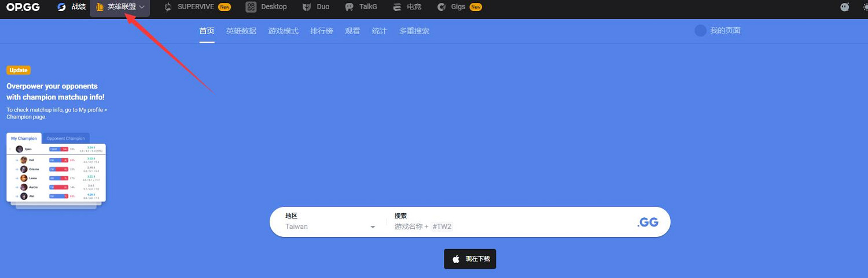Expand the 英雄联盟 game selector dropdown
868x278 pixels.
click(120, 7)
